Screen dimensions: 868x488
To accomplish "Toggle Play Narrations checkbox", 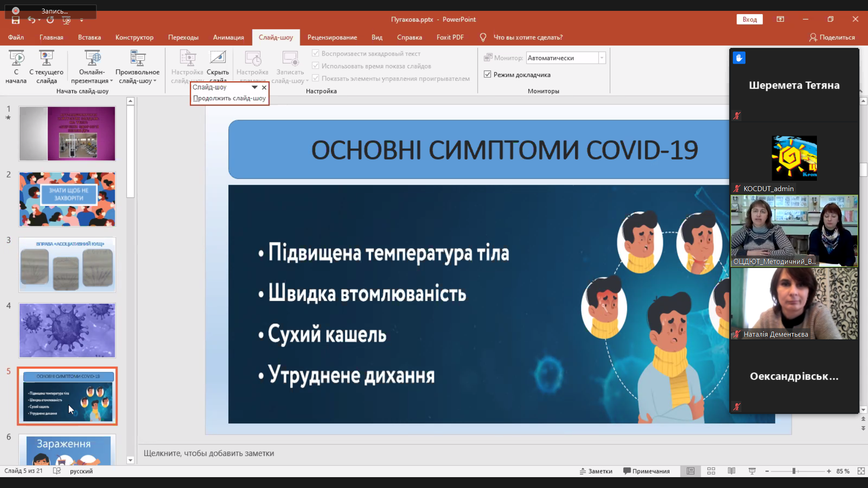I will pos(316,53).
